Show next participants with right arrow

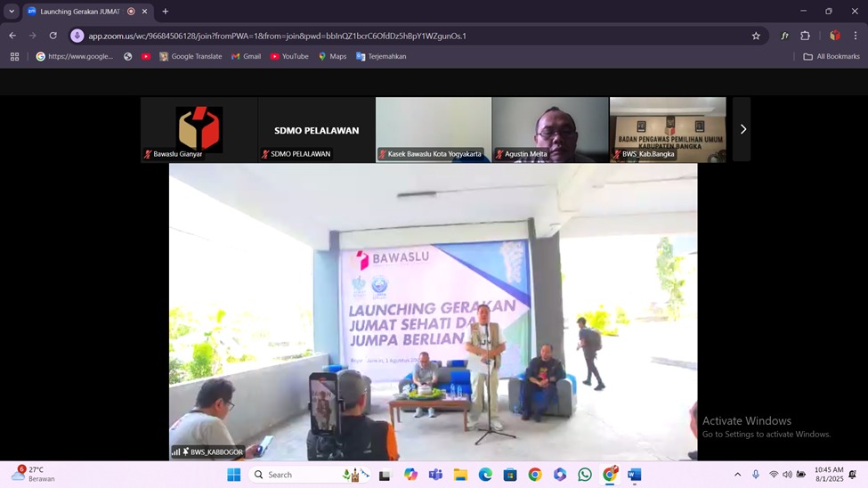[742, 129]
